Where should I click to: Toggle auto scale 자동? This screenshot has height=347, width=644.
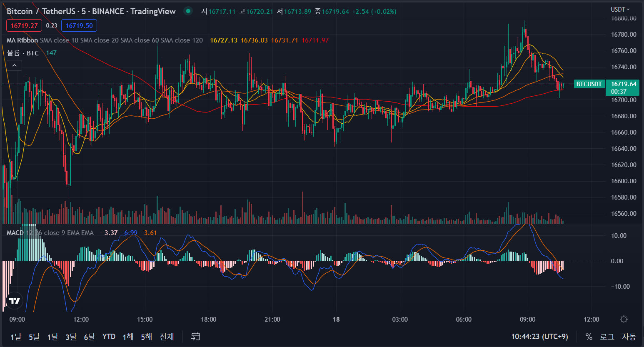pos(629,336)
